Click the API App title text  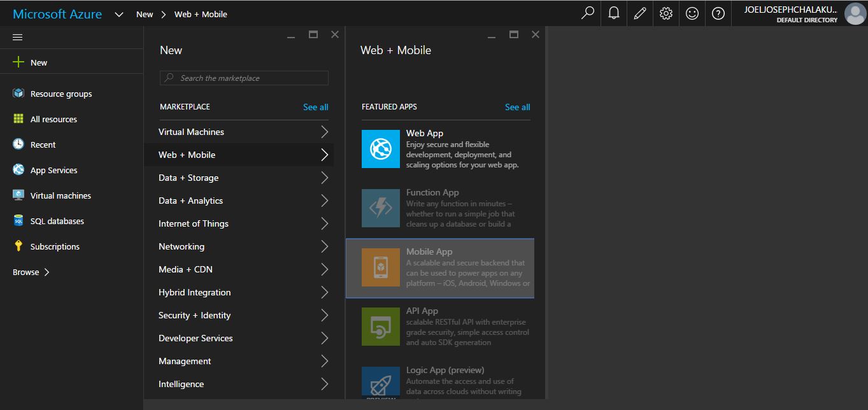click(x=422, y=311)
